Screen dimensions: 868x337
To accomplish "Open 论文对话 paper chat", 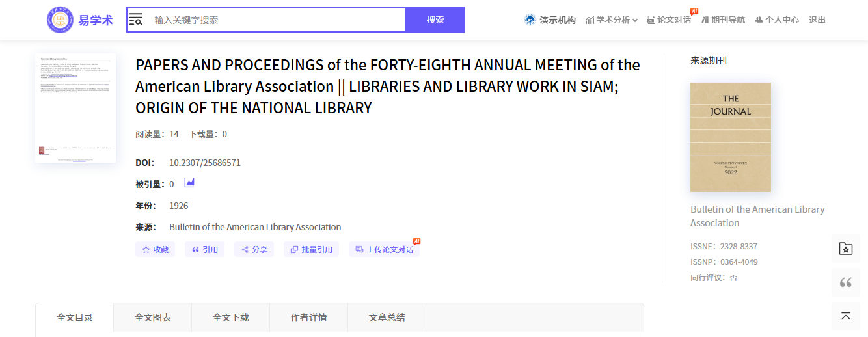I will [669, 20].
